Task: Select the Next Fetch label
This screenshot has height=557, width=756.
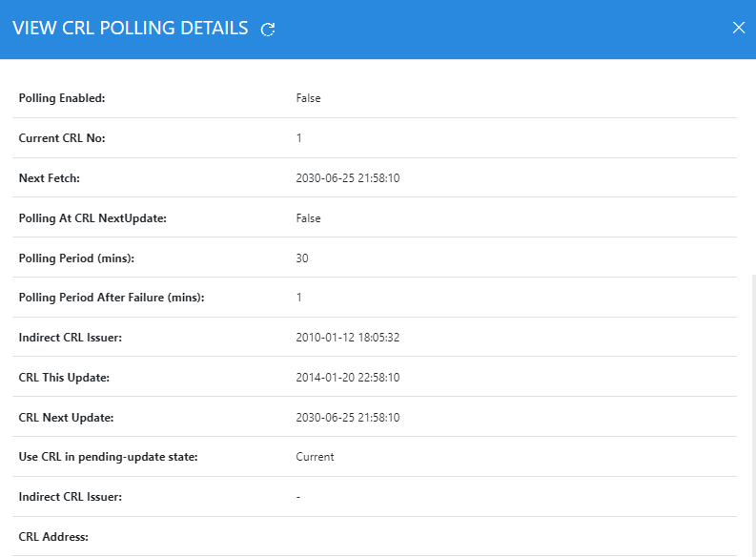Action: coord(49,178)
